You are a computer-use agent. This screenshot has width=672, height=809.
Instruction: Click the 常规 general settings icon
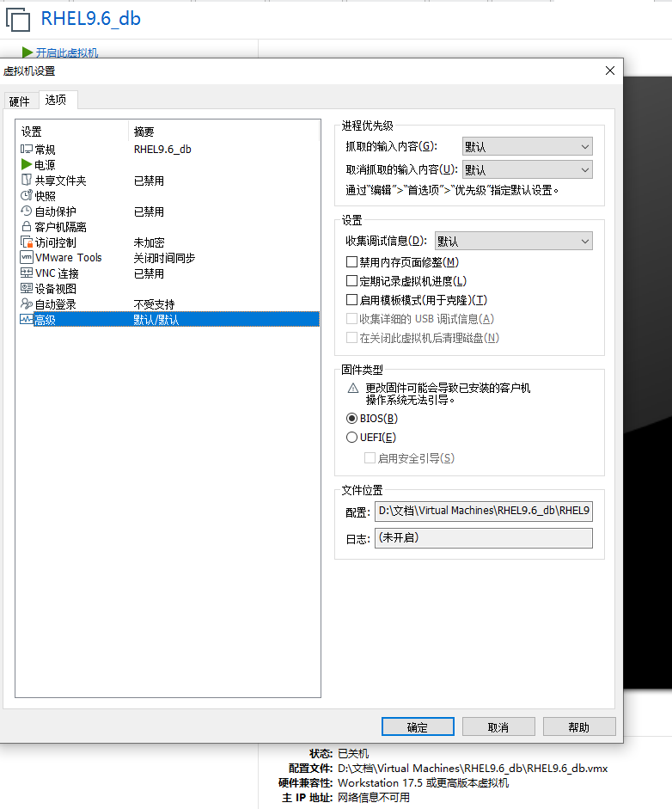[x=27, y=149]
